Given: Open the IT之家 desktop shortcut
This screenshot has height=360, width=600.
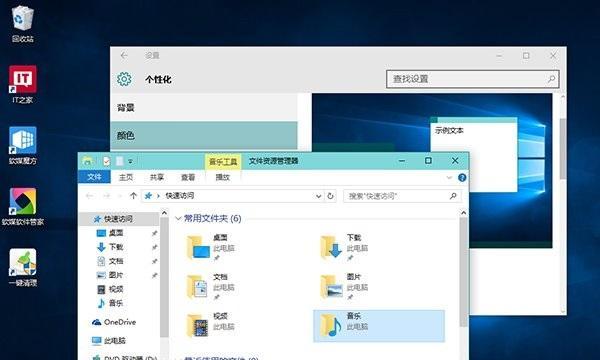Looking at the screenshot, I should tap(23, 84).
